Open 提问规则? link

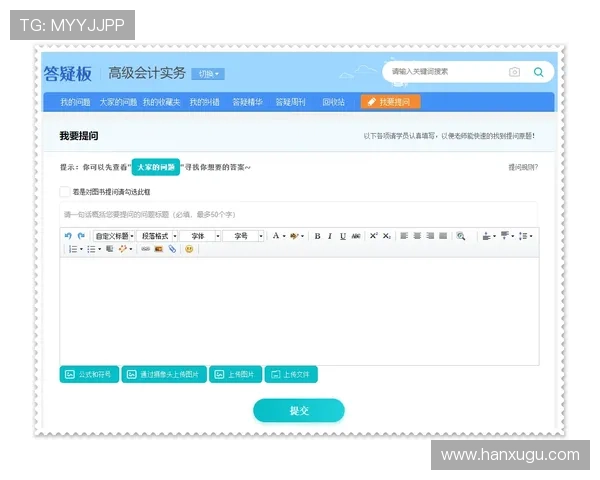[x=523, y=167]
